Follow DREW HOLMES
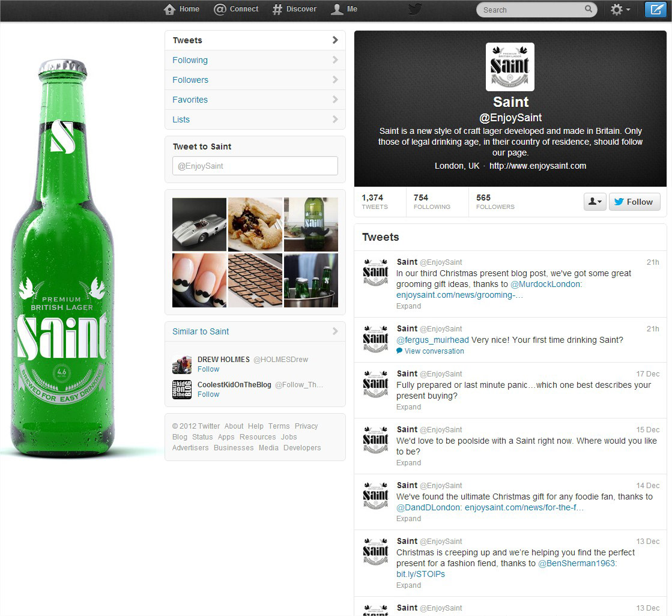Image resolution: width=672 pixels, height=616 pixels. click(x=208, y=369)
